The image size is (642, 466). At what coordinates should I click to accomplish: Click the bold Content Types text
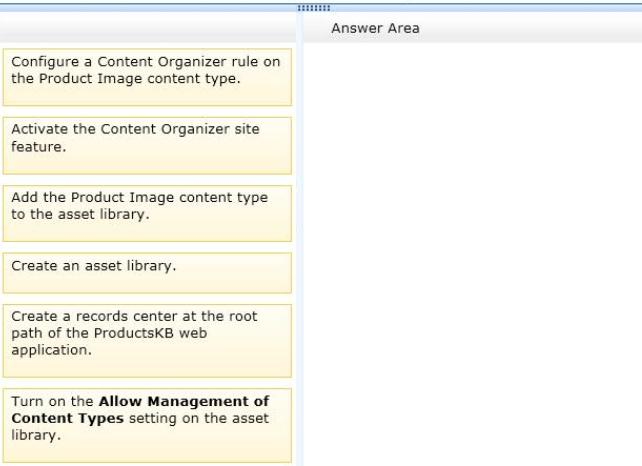(x=53, y=418)
